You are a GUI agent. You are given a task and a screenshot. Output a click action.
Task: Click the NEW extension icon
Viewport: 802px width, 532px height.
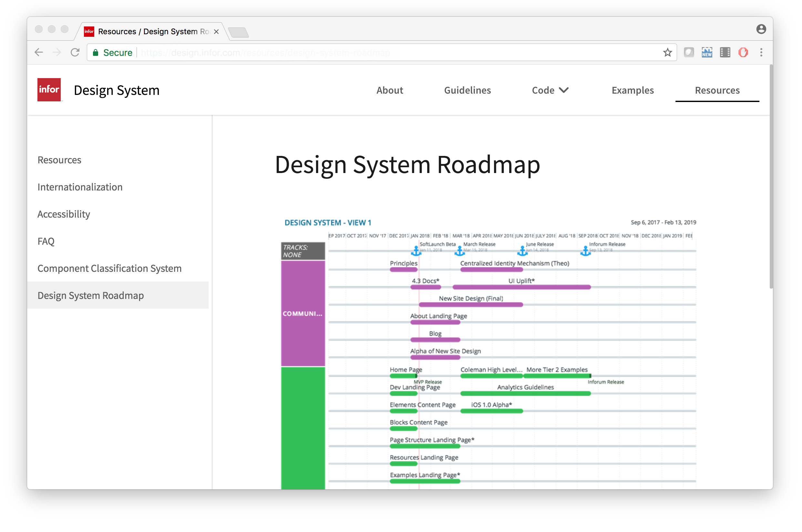707,53
